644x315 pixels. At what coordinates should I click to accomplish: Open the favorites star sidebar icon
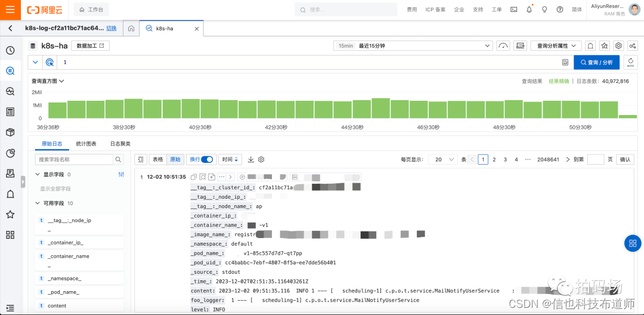click(x=10, y=214)
